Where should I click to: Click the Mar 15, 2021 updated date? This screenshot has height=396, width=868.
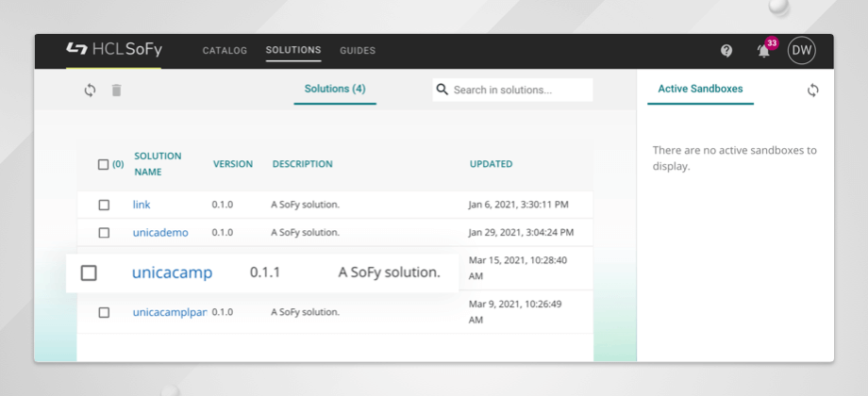click(518, 268)
